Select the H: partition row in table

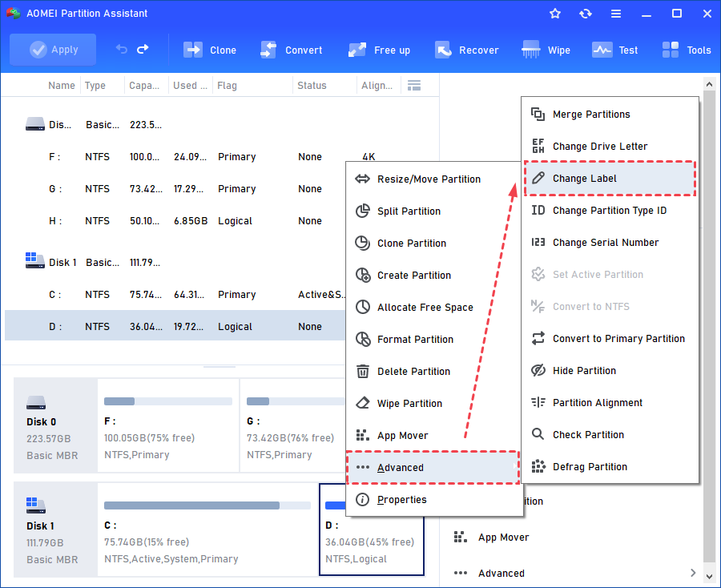pyautogui.click(x=175, y=221)
